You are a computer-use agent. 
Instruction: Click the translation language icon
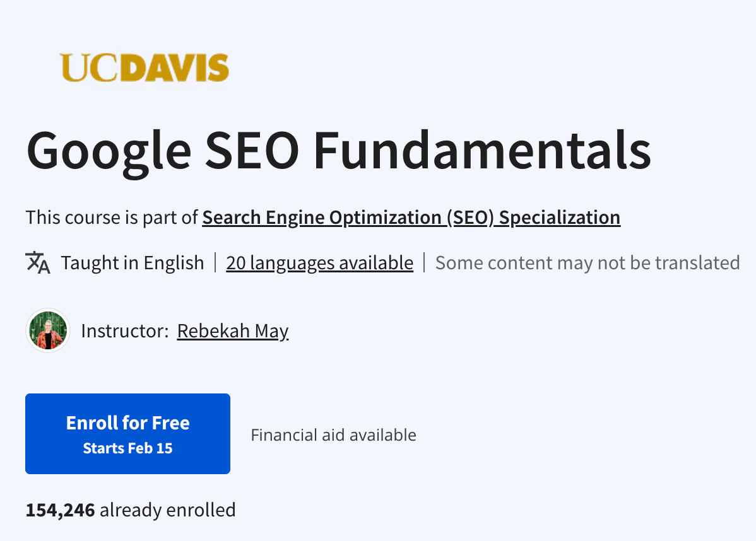(x=38, y=262)
